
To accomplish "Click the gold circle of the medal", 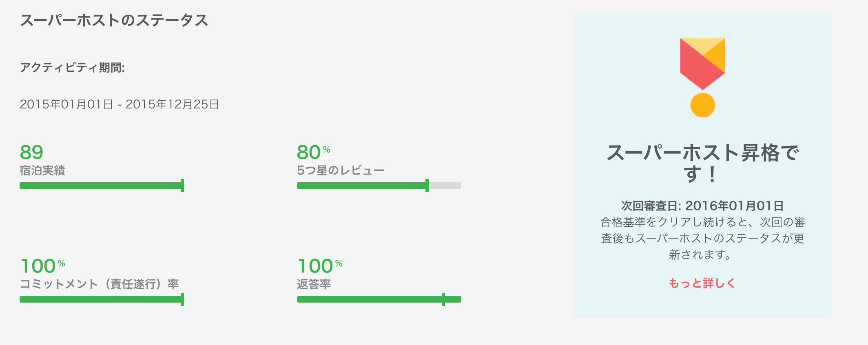I will pos(702,105).
